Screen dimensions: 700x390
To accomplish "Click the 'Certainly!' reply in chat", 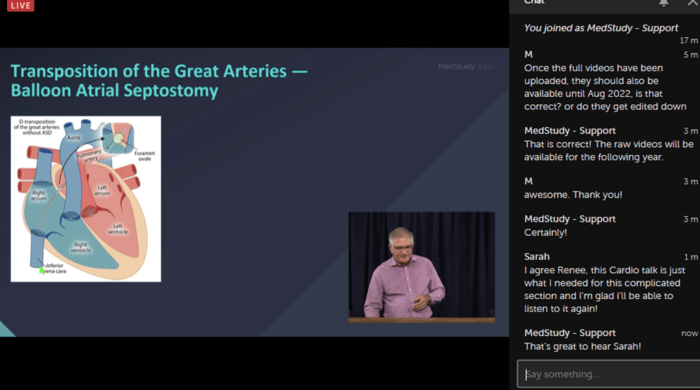I will pos(546,232).
